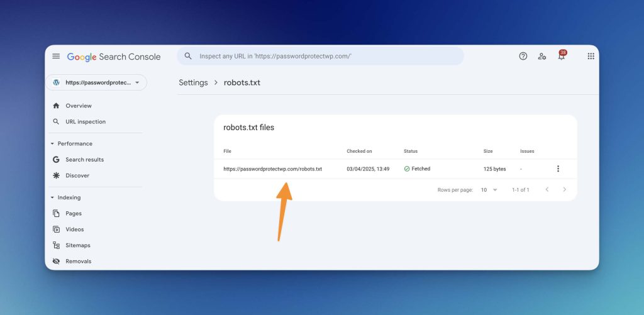Click the Discover asterisk icon

56,175
